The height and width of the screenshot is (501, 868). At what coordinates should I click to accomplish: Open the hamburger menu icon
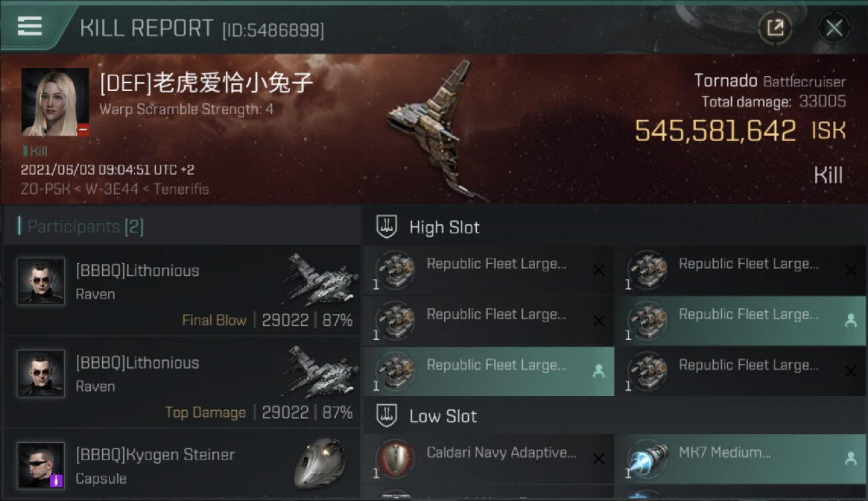[29, 26]
